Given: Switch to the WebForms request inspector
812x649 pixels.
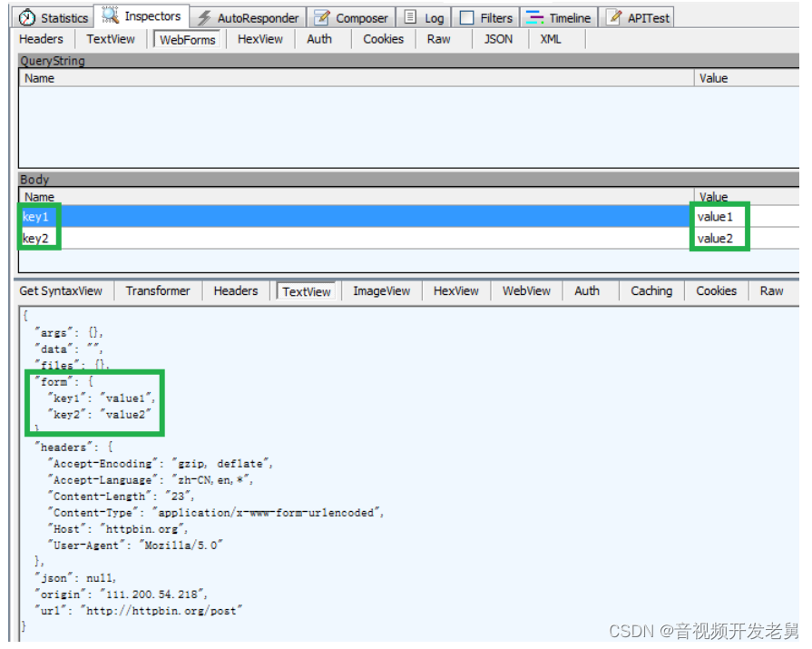Looking at the screenshot, I should point(187,39).
